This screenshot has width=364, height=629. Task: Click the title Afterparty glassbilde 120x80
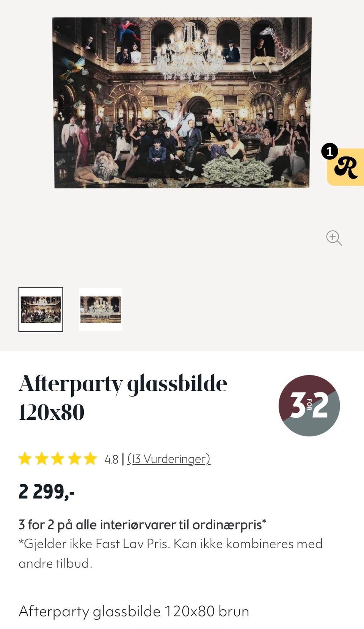point(123,396)
